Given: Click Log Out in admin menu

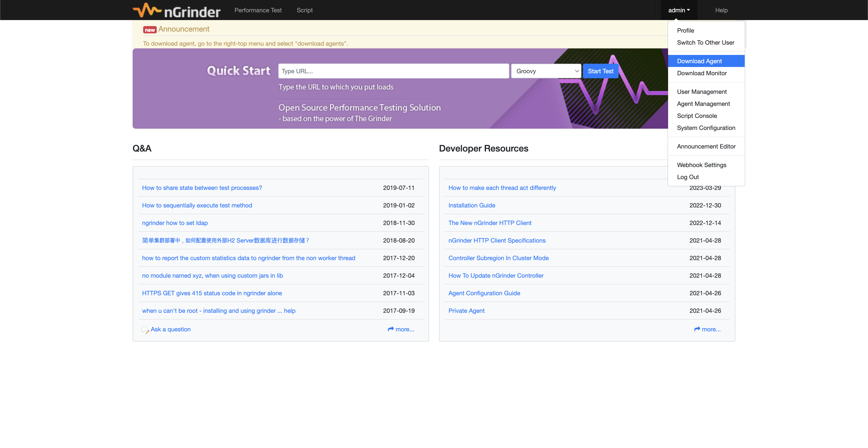Looking at the screenshot, I should [688, 177].
